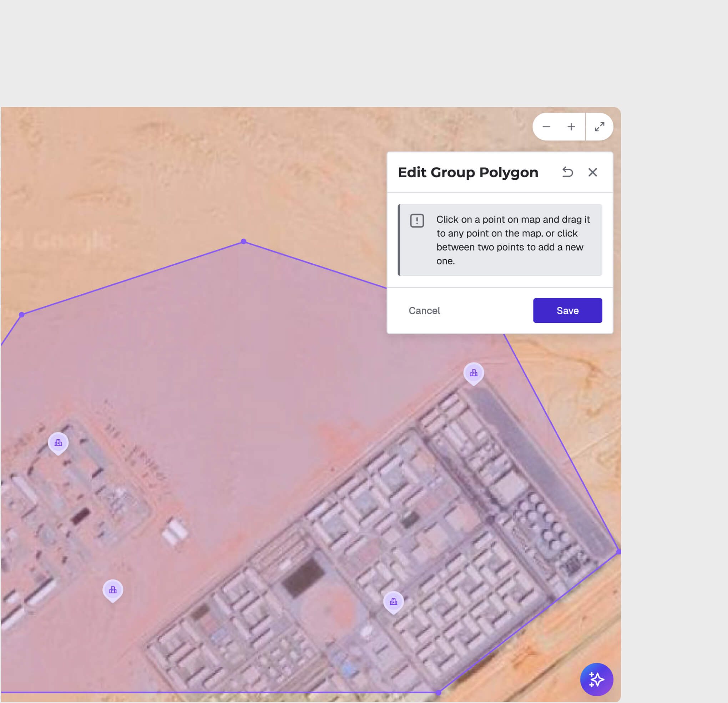Image resolution: width=728 pixels, height=703 pixels.
Task: Select the bottom vertex of the polygon
Action: pyautogui.click(x=438, y=693)
